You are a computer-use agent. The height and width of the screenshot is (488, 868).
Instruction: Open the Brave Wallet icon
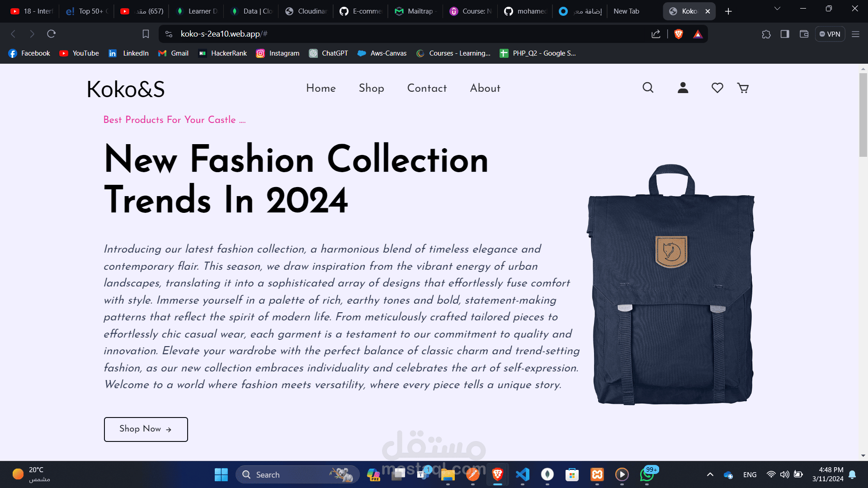pos(804,34)
